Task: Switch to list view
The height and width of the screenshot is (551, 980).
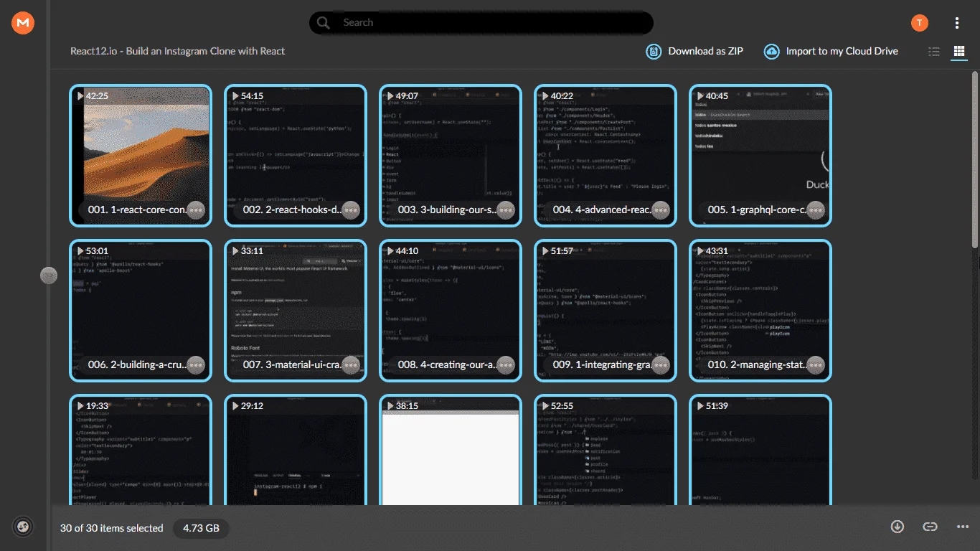Action: click(x=934, y=51)
